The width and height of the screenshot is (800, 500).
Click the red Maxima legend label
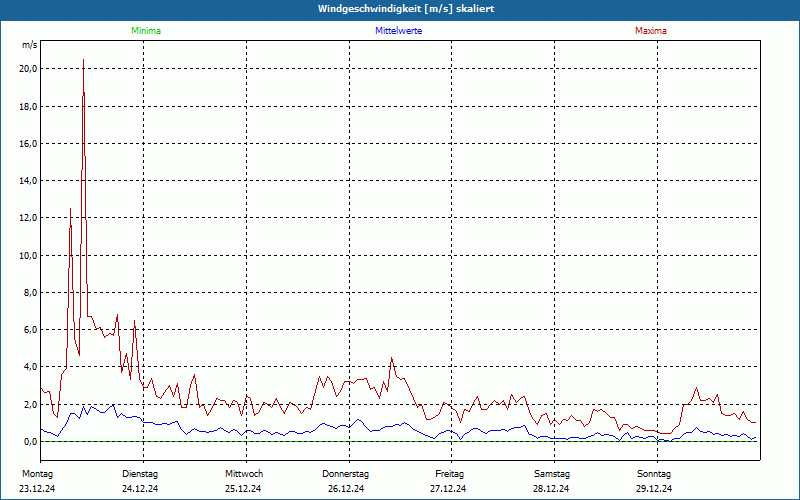tap(651, 31)
